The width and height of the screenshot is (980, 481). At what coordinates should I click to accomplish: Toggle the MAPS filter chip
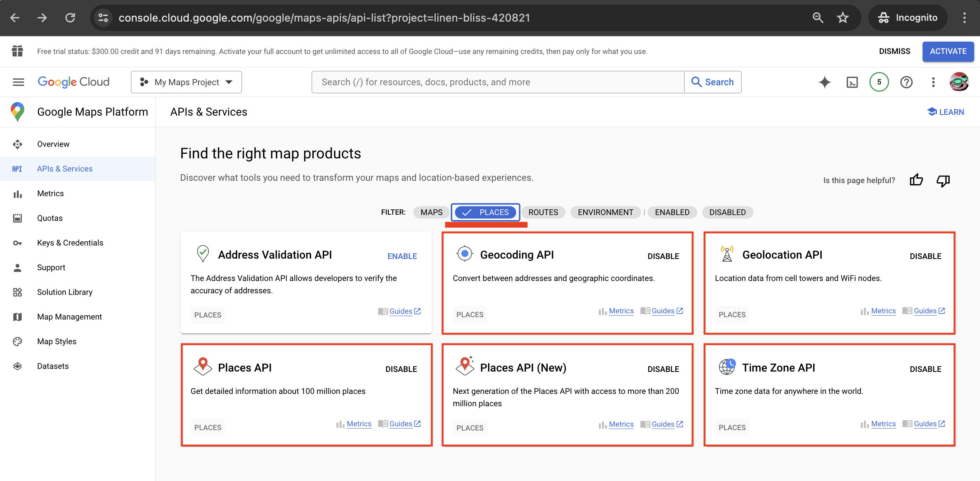click(431, 212)
